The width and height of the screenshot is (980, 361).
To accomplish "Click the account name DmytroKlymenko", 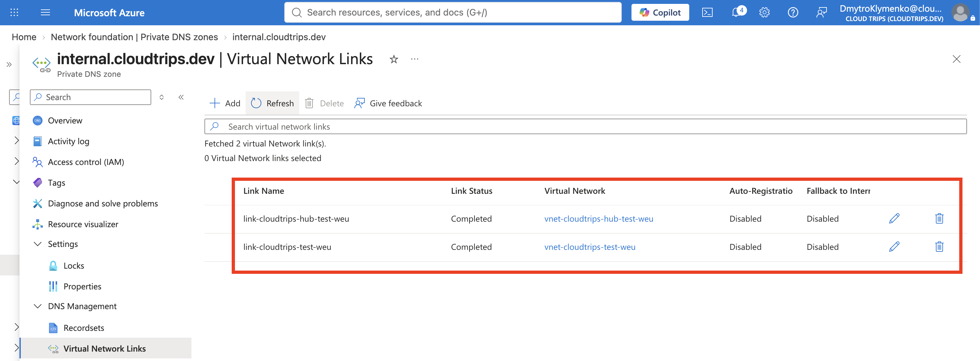I will point(890,8).
